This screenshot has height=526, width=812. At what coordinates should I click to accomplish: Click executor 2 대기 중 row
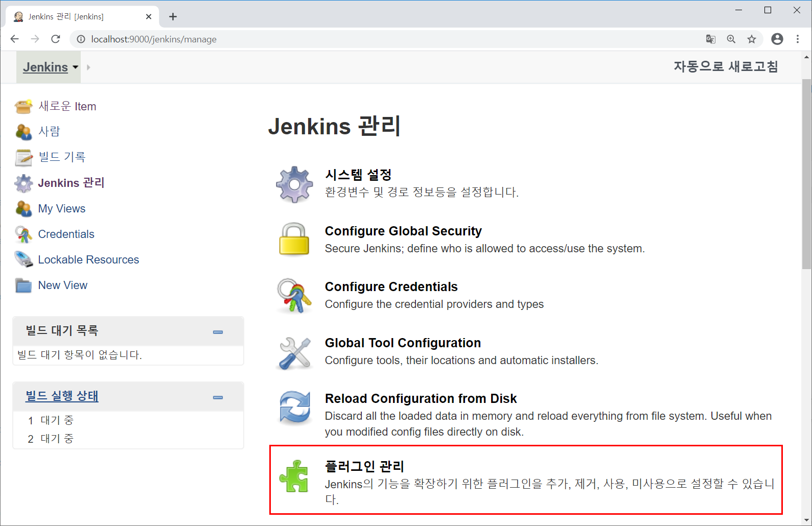[x=128, y=439]
